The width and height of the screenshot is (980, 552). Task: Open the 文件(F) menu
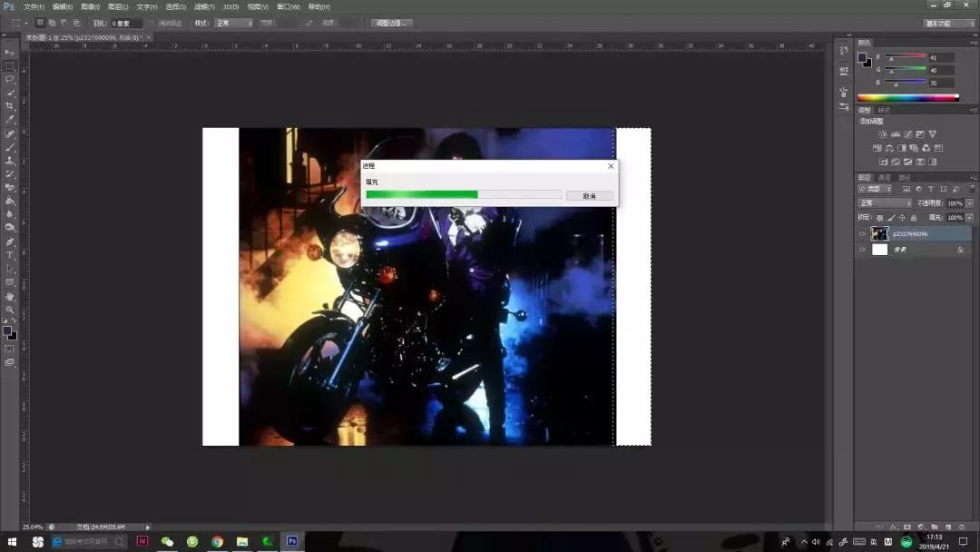pyautogui.click(x=34, y=6)
